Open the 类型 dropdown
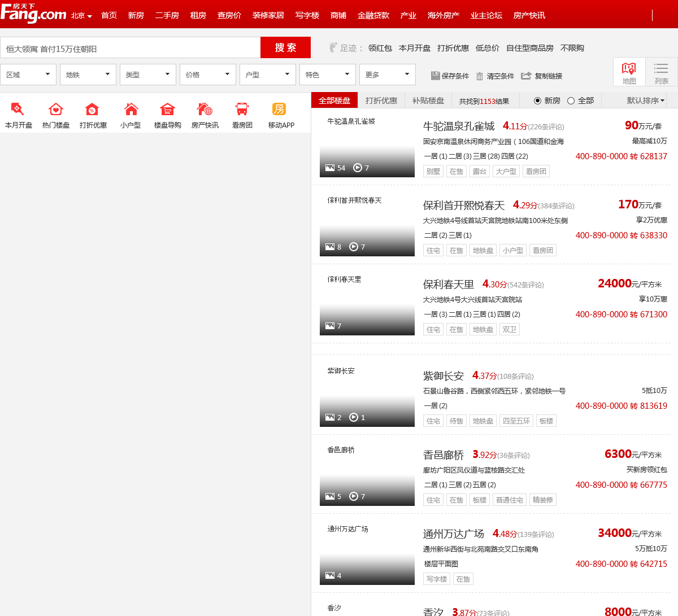Image resolution: width=678 pixels, height=616 pixels. (x=148, y=75)
